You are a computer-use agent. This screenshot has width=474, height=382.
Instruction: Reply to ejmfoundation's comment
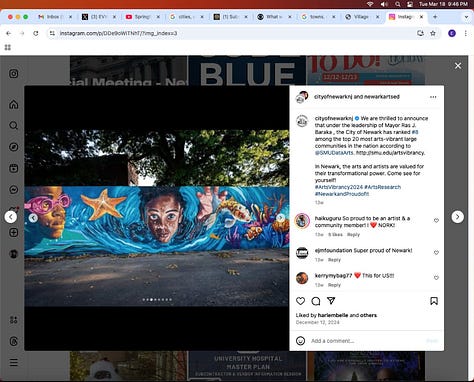pyautogui.click(x=334, y=260)
